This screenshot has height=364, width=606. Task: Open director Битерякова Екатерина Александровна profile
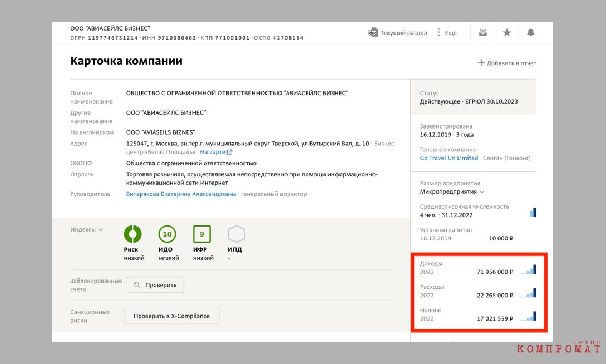(181, 194)
